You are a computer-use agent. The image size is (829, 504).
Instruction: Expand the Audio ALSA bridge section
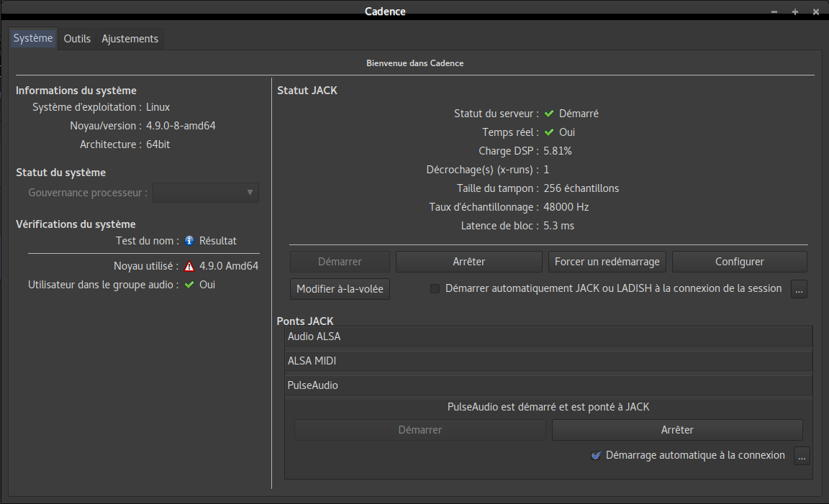(548, 336)
